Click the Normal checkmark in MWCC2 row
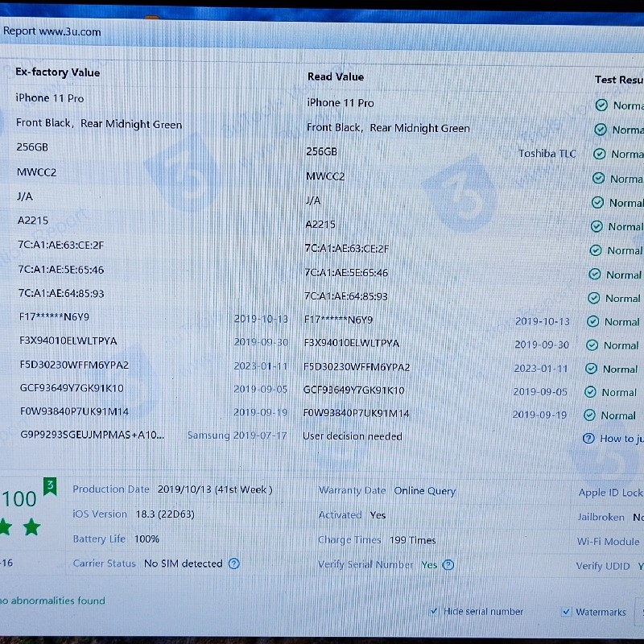644x644 pixels. tap(598, 178)
